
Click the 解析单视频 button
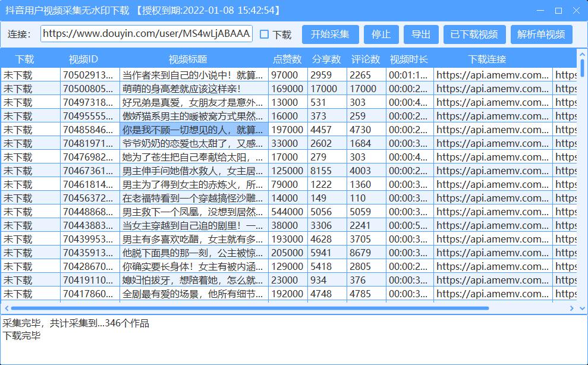(x=541, y=34)
